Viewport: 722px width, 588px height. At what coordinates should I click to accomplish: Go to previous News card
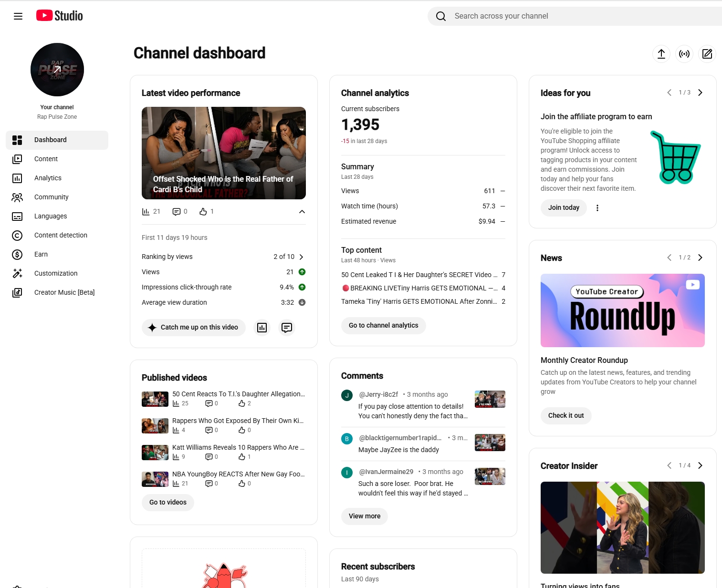coord(670,258)
